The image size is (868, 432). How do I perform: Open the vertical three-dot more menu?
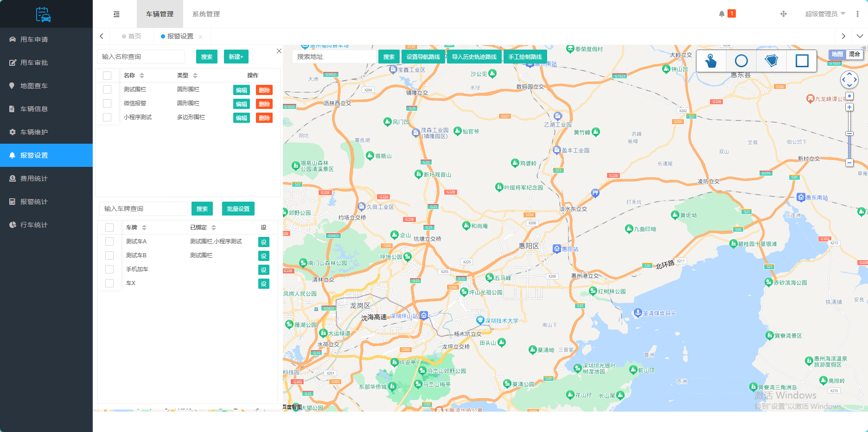point(857,14)
